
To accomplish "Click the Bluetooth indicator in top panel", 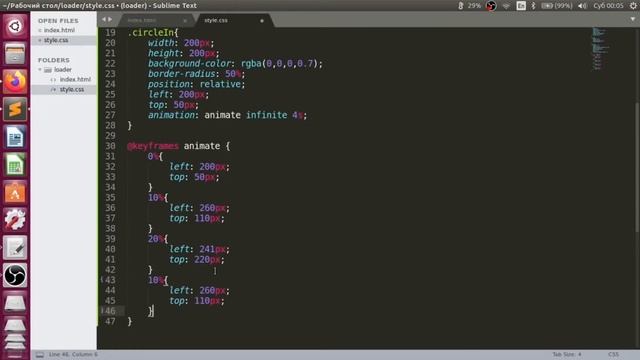I will click(533, 6).
